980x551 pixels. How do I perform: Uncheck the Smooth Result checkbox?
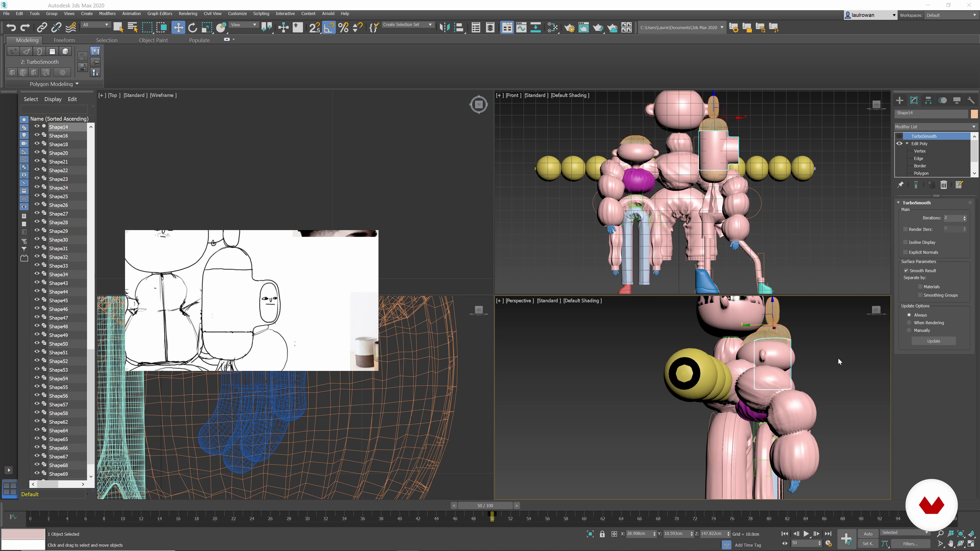pos(906,270)
